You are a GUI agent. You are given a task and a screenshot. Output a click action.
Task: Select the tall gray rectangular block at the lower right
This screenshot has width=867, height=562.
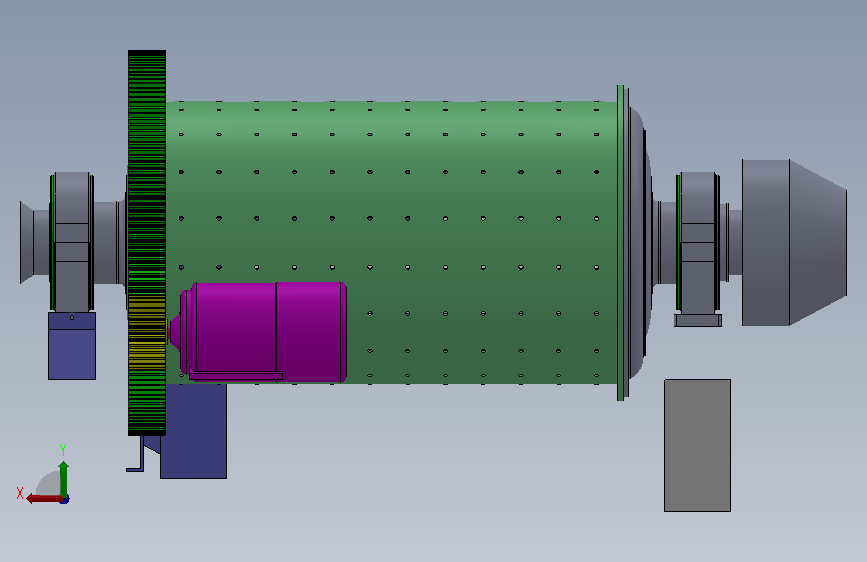point(697,445)
